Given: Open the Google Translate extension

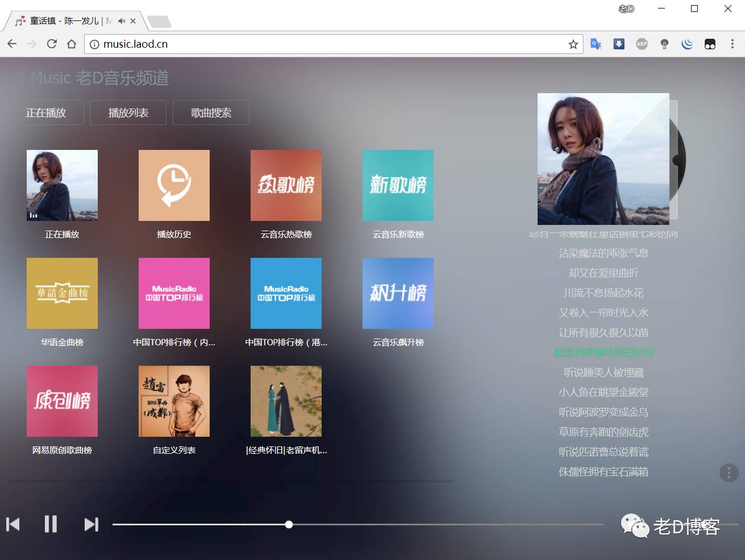Looking at the screenshot, I should coord(596,44).
